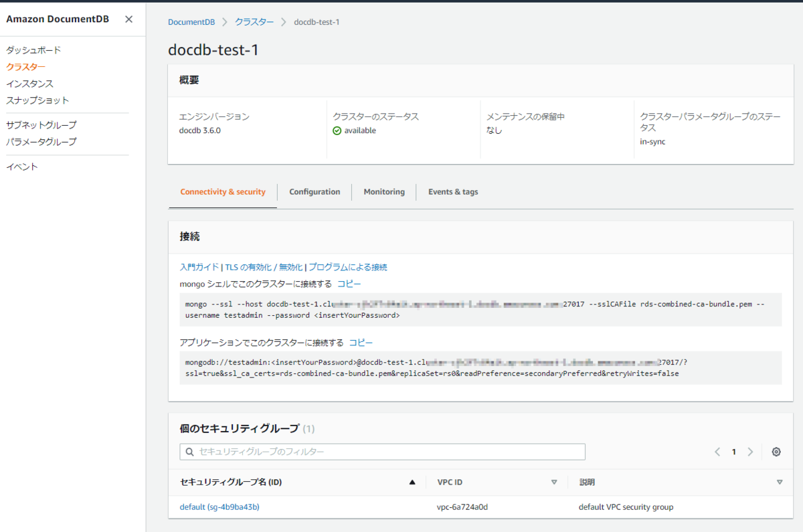Click docdb-test-1 page heading
The height and width of the screenshot is (532, 803).
coord(213,50)
